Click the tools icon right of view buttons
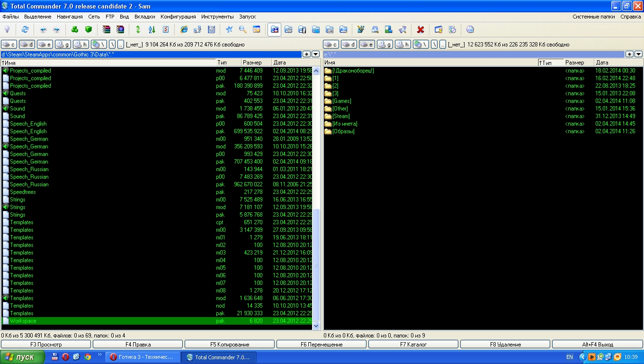Screen dimensions: 644x364 coord(360,29)
